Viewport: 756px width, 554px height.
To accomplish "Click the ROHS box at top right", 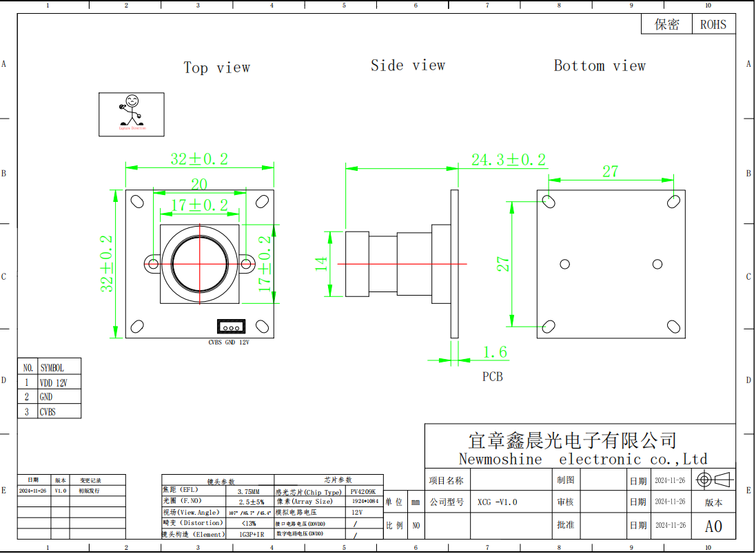I will click(x=713, y=24).
